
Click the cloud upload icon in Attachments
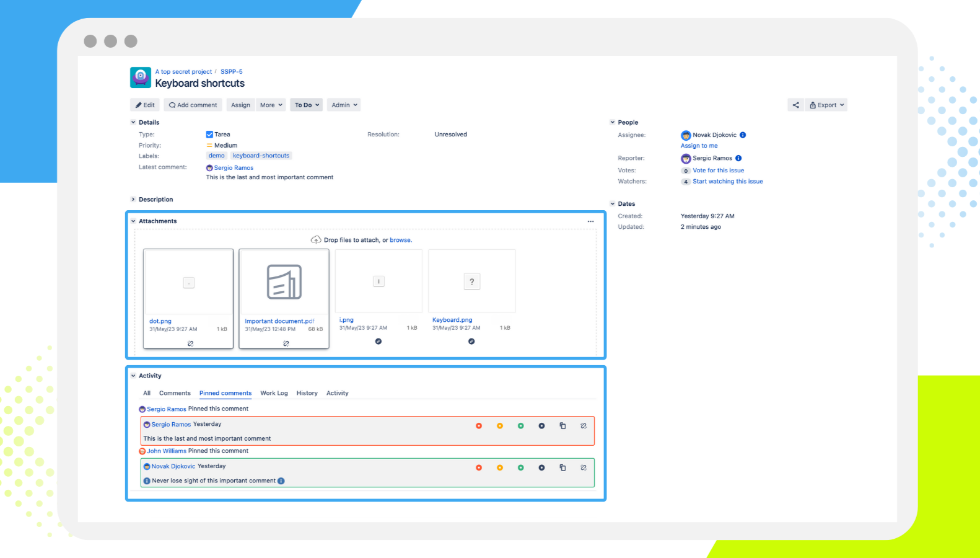coord(316,240)
